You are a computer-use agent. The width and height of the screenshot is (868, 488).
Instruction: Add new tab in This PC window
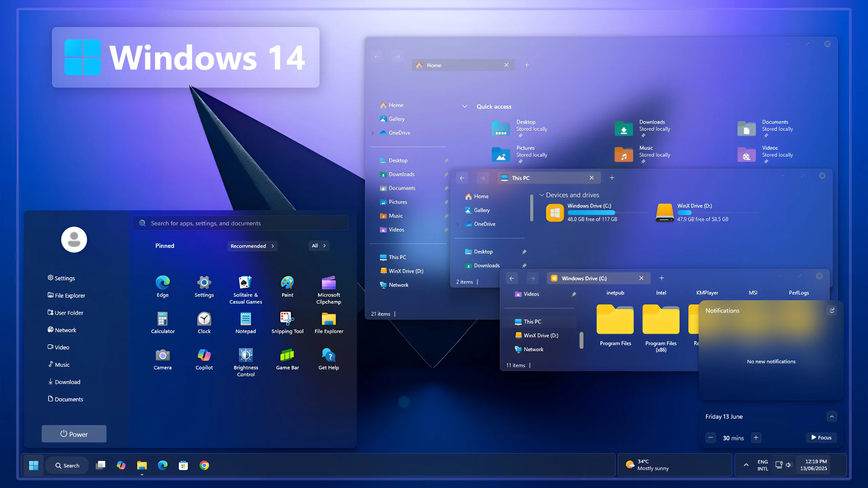pos(612,178)
